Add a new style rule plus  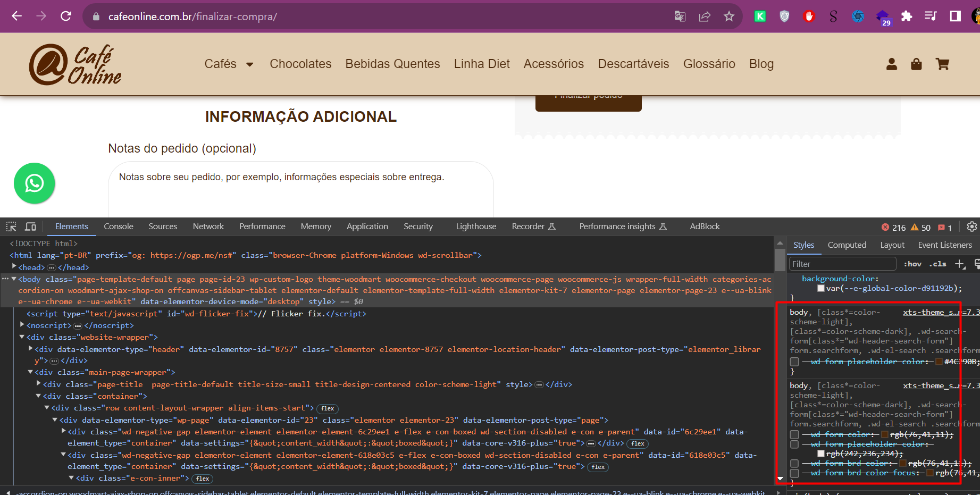(x=959, y=264)
